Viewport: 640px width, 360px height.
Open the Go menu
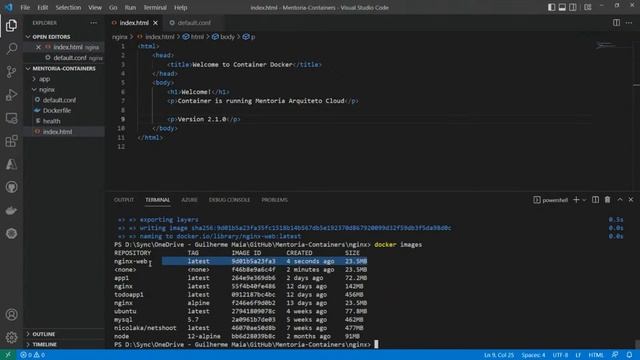coord(113,7)
